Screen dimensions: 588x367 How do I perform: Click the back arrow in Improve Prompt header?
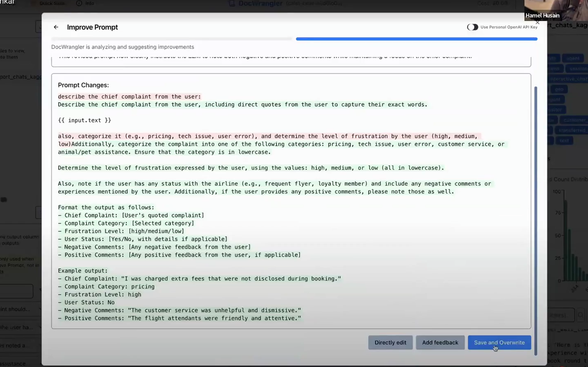(56, 27)
